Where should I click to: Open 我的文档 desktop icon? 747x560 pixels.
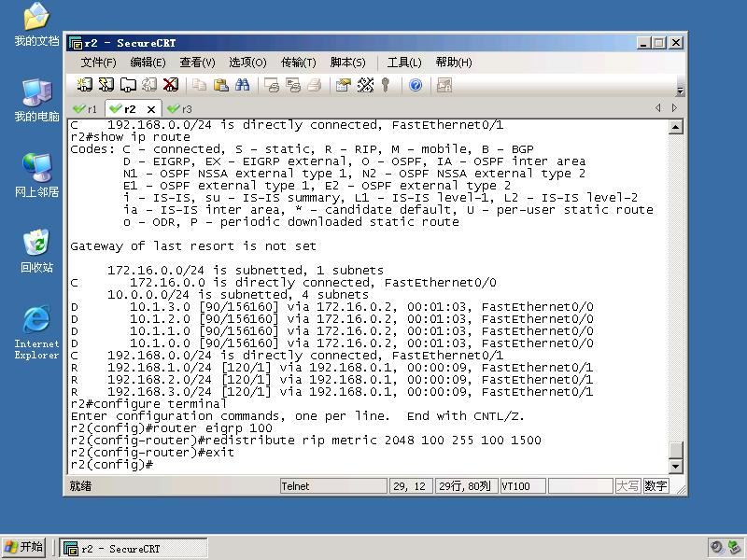[36, 25]
